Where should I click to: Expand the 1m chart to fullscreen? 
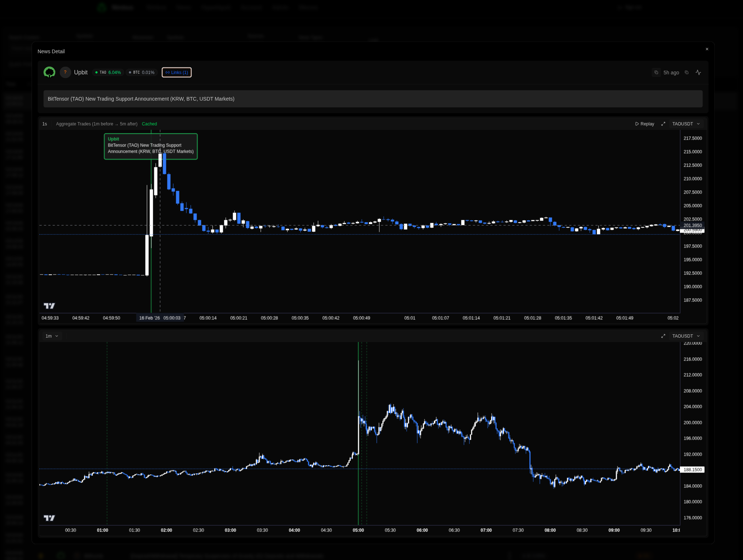(663, 336)
